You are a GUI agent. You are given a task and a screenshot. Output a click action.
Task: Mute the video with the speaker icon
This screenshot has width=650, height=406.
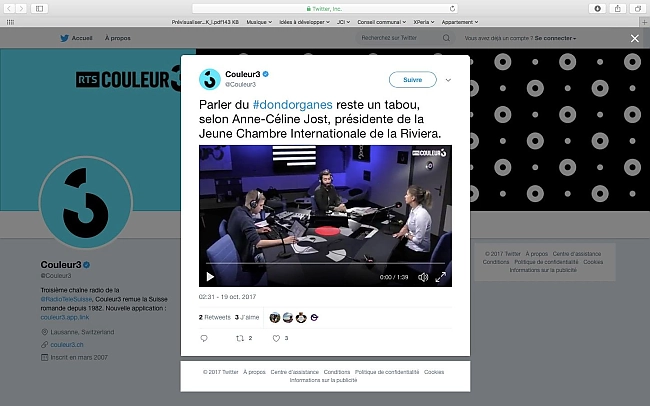point(422,277)
